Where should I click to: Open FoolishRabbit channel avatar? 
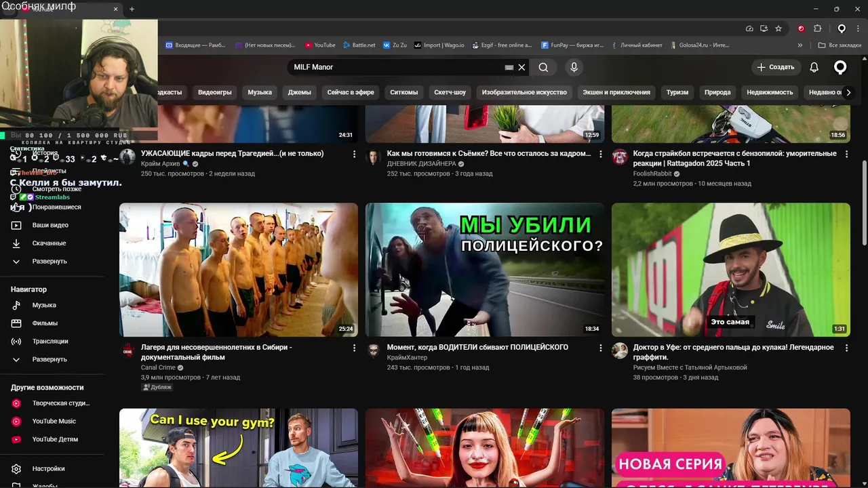620,157
